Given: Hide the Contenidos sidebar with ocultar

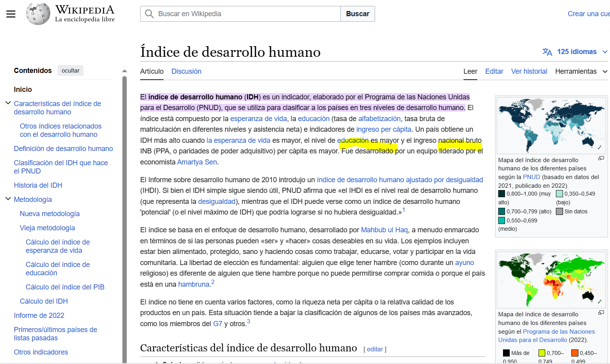Looking at the screenshot, I should tap(70, 71).
